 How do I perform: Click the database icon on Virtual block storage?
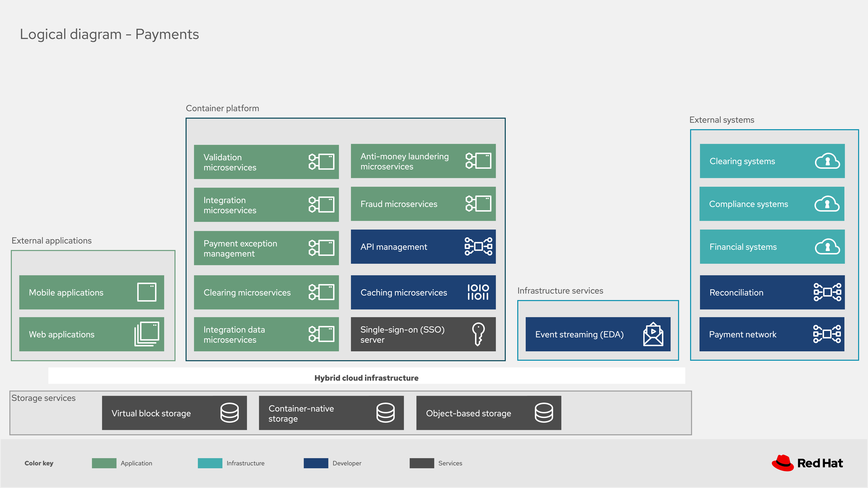click(x=229, y=413)
